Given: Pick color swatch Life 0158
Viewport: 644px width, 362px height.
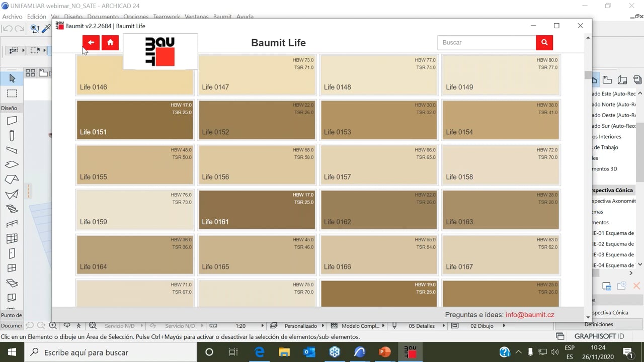Looking at the screenshot, I should [x=501, y=165].
